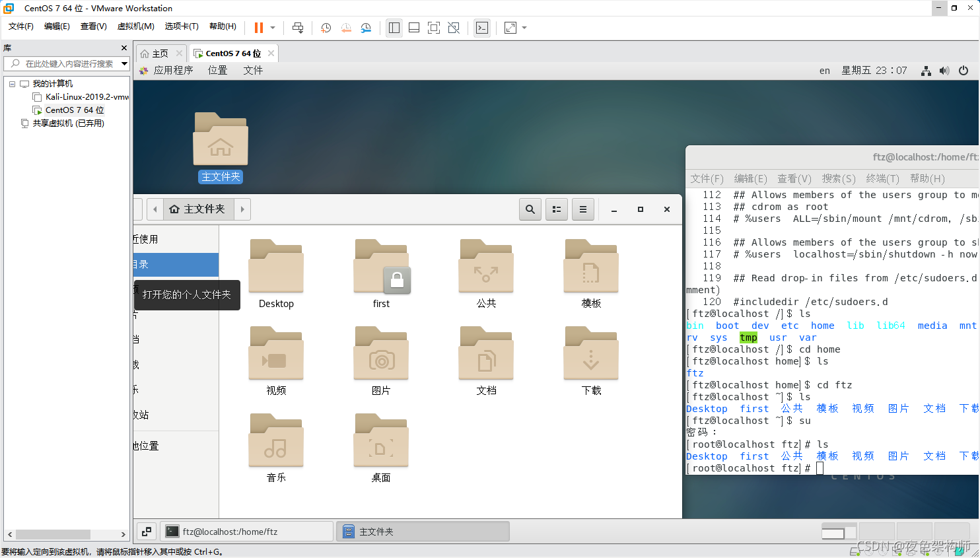Open VMware 编辑(E) menu

pos(57,26)
